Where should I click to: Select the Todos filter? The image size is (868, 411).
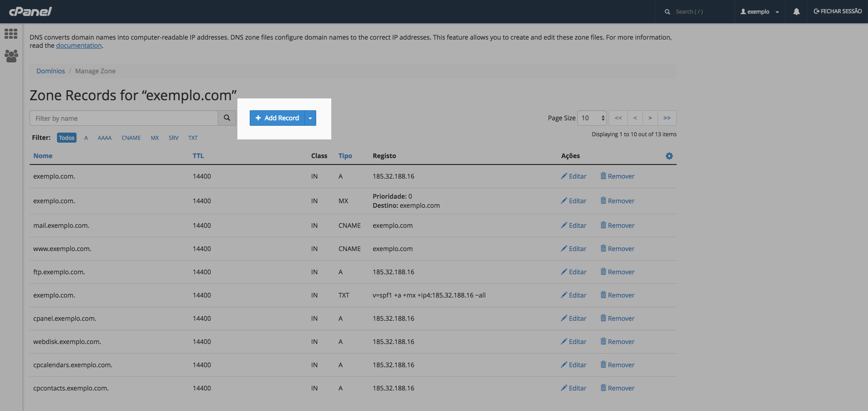click(67, 138)
